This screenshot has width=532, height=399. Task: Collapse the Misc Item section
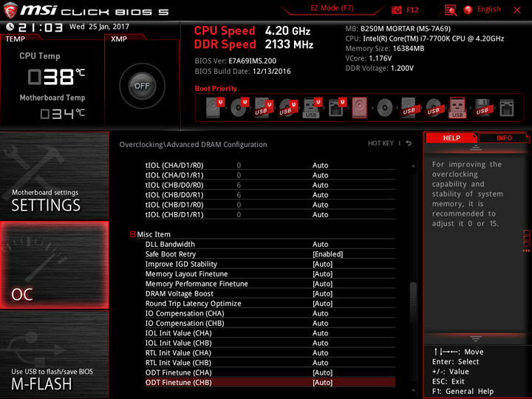pyautogui.click(x=133, y=234)
